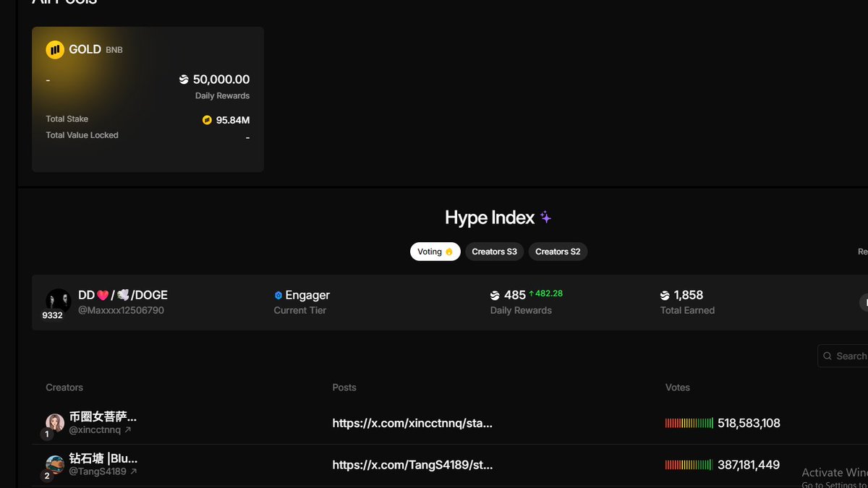The width and height of the screenshot is (868, 488).
Task: Select the Voting tab with the emoji
Action: pos(435,251)
